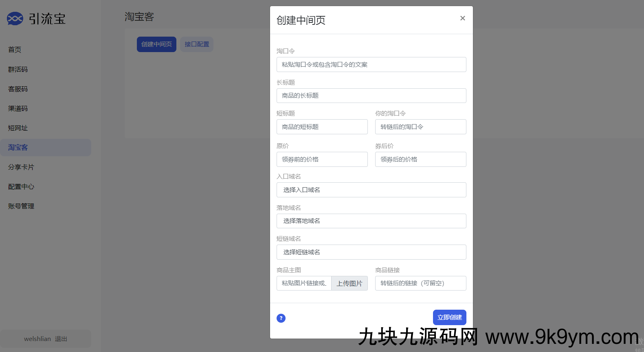This screenshot has height=352, width=644.
Task: Go to 配置中心 in the sidebar
Action: (x=21, y=187)
